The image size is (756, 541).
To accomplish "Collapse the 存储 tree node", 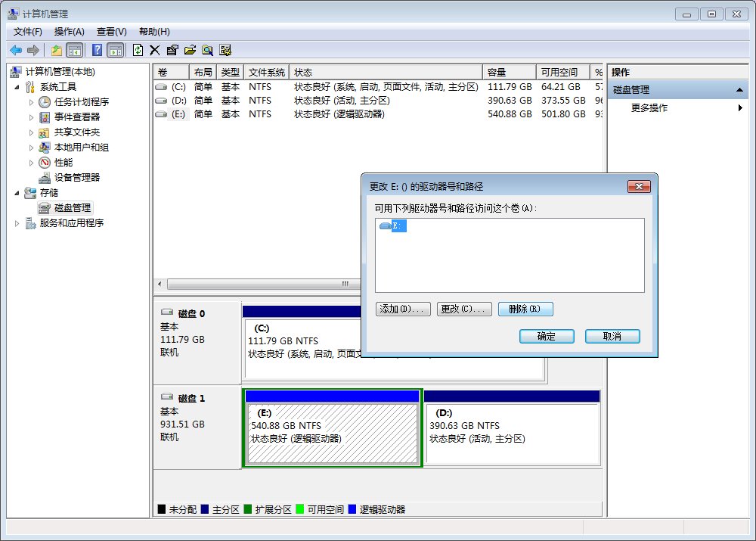I will coord(17,193).
